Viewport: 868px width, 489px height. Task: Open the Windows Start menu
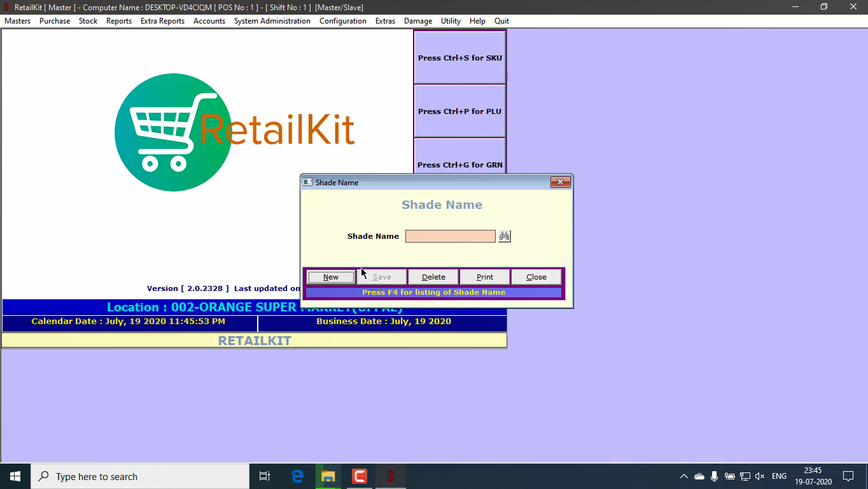coord(15,476)
